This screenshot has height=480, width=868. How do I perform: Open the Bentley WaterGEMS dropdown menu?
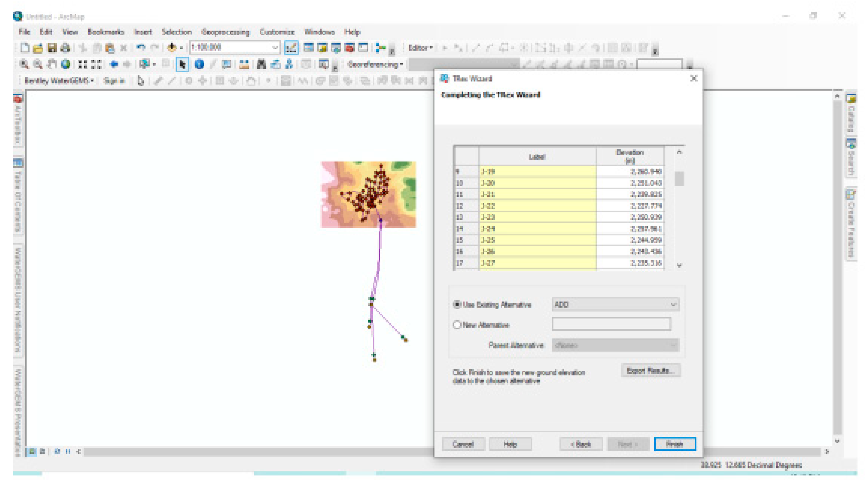59,80
